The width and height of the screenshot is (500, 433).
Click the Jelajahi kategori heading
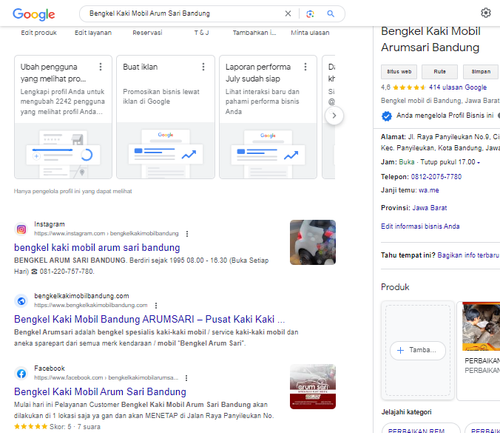(x=406, y=412)
